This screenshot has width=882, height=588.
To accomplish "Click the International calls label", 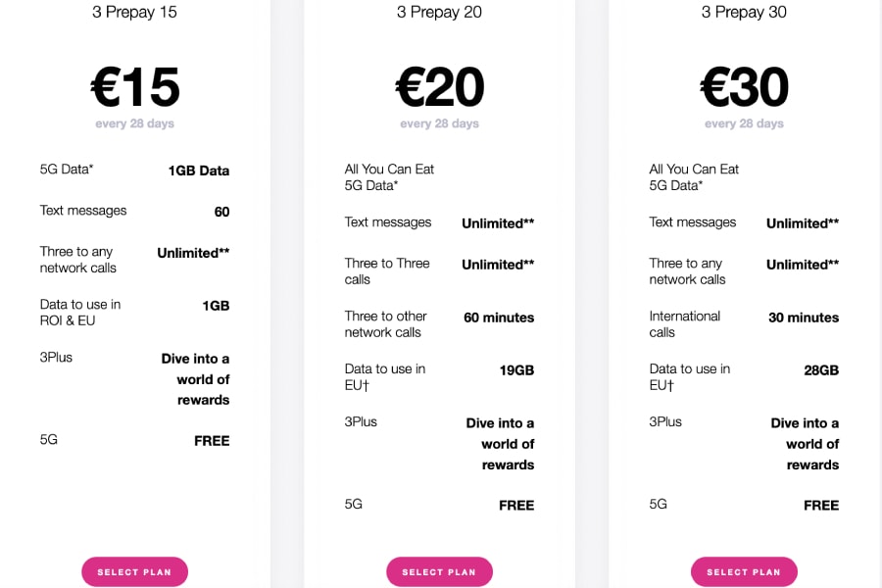I will 685,324.
